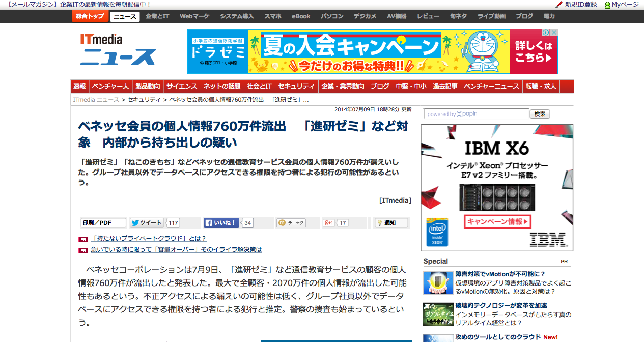Click the キャンペーン情報 button in IBM ad
644x342 pixels.
tap(497, 222)
